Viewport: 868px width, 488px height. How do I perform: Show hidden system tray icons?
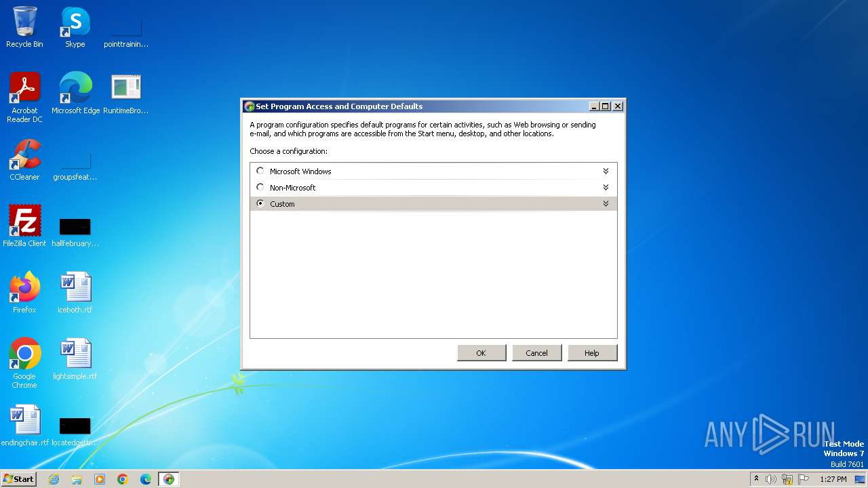[756, 479]
